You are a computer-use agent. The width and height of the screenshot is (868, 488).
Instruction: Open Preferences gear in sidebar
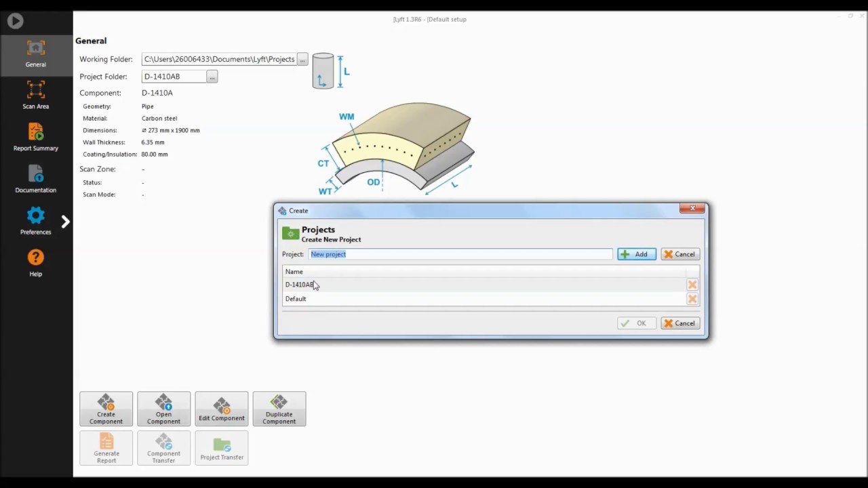(36, 221)
